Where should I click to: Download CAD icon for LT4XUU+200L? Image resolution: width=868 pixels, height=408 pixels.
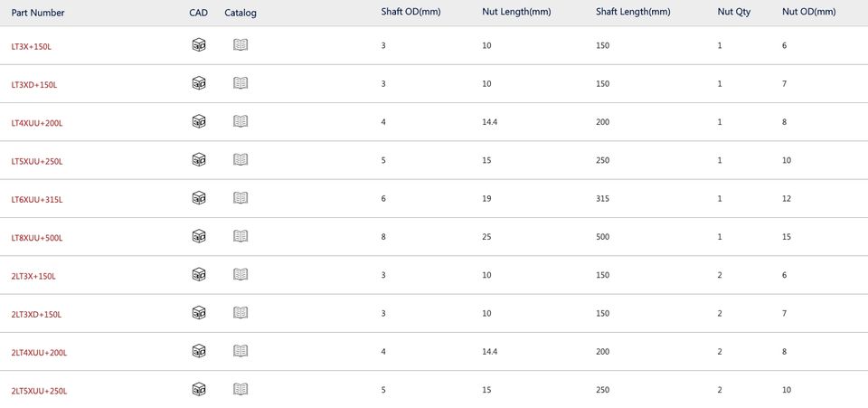click(x=199, y=121)
